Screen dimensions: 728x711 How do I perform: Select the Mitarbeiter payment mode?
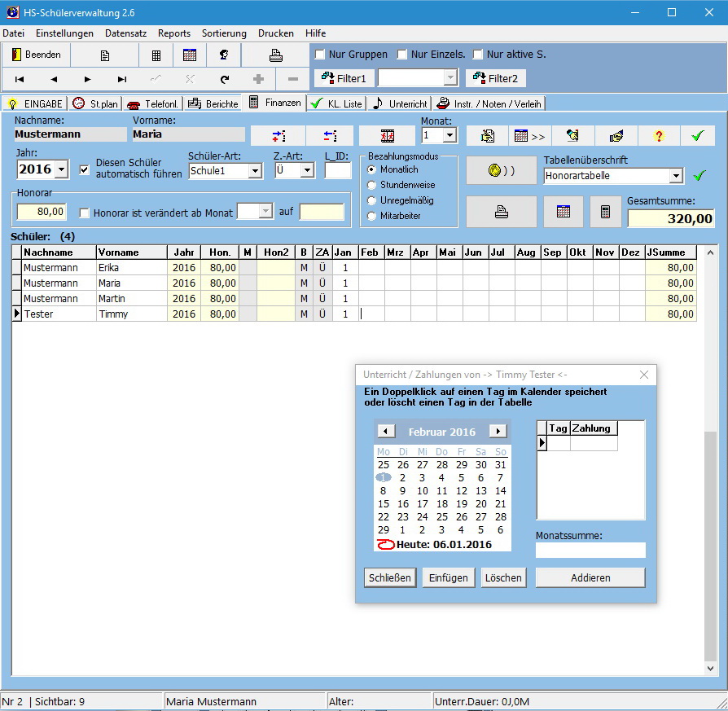371,216
